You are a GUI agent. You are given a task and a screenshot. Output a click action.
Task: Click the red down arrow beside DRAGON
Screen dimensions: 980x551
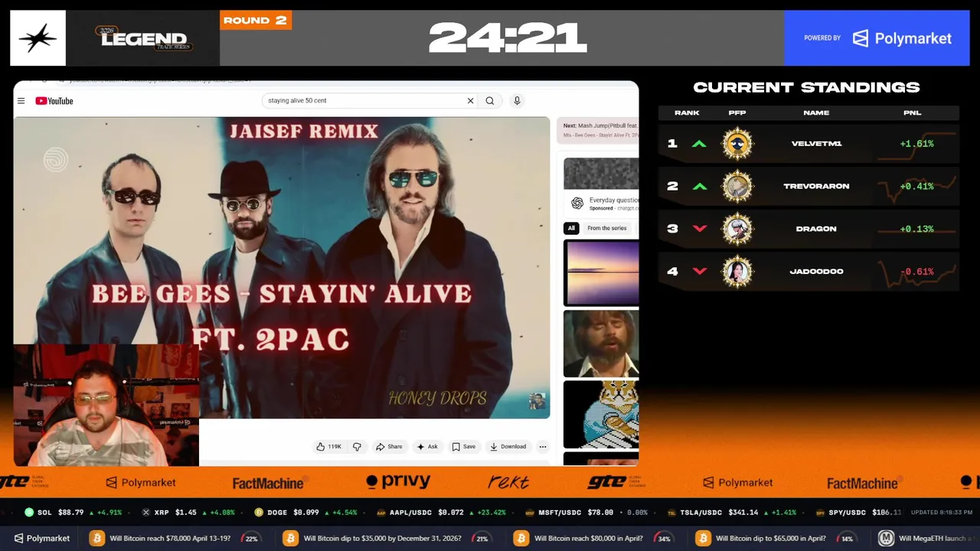pos(699,229)
